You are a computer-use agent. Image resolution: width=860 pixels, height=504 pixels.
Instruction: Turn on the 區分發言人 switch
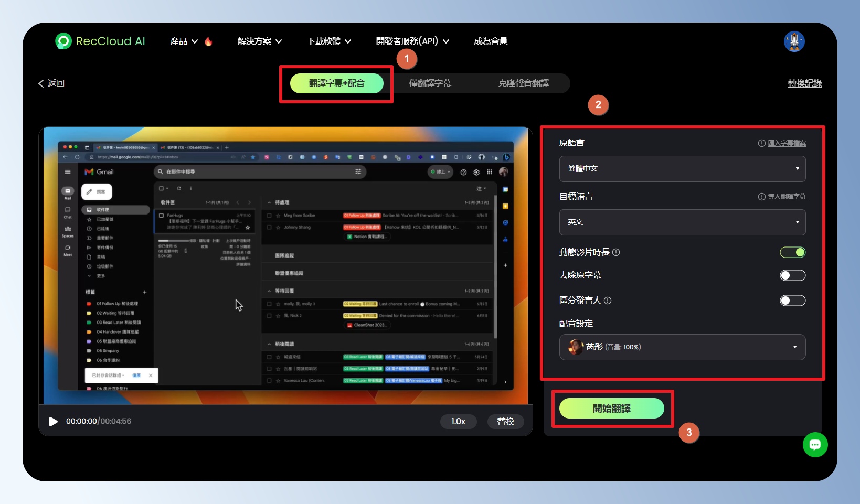792,301
